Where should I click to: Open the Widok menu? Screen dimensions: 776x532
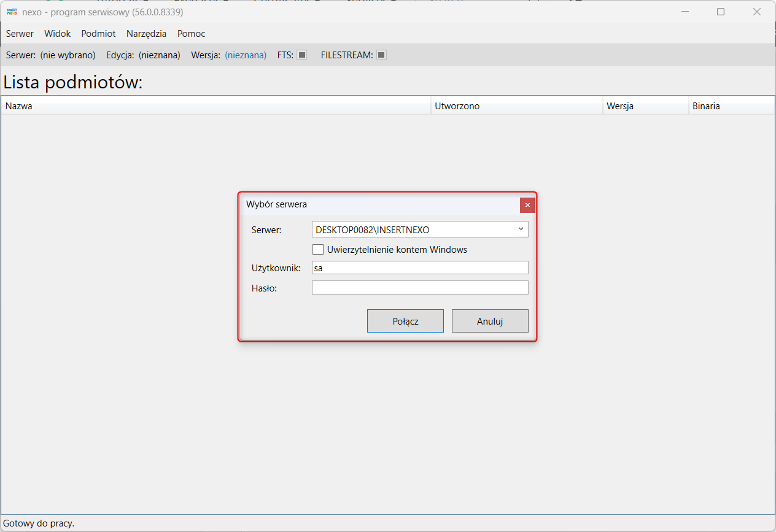(58, 34)
